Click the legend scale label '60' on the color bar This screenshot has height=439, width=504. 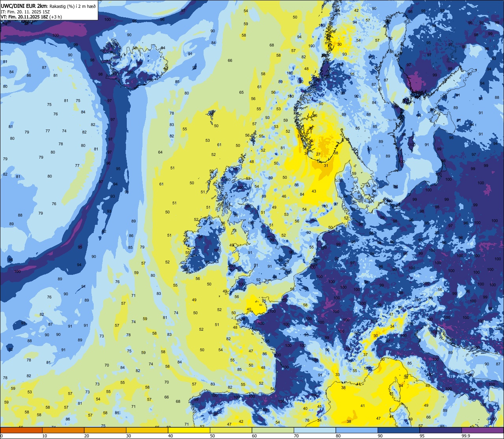click(x=254, y=436)
